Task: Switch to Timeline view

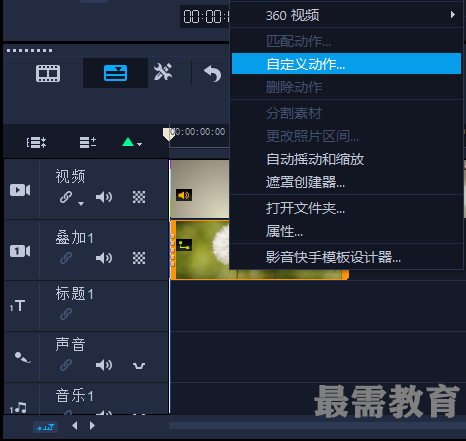Action: click(115, 73)
